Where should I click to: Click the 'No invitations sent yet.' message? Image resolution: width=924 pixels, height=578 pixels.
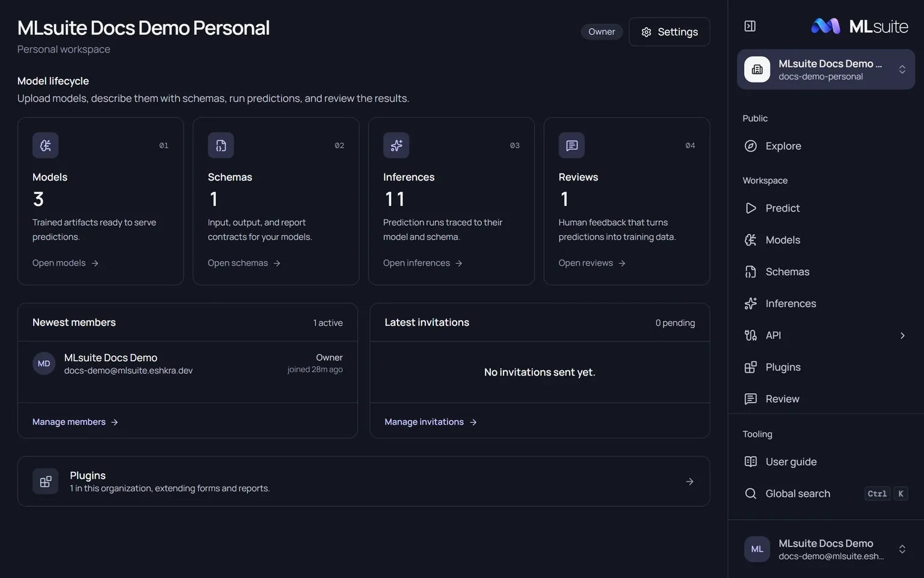[x=540, y=373]
